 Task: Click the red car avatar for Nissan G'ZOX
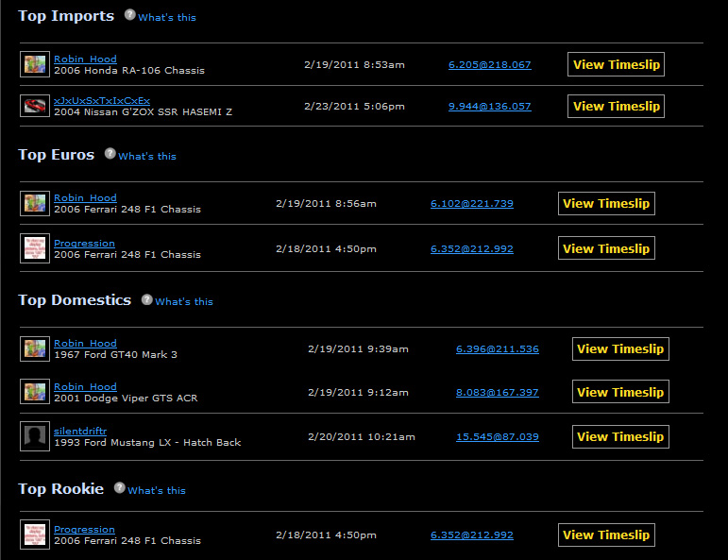34,106
